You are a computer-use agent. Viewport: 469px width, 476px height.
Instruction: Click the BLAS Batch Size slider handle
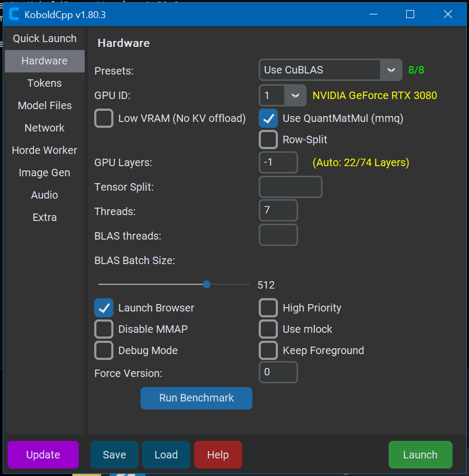[x=207, y=284]
